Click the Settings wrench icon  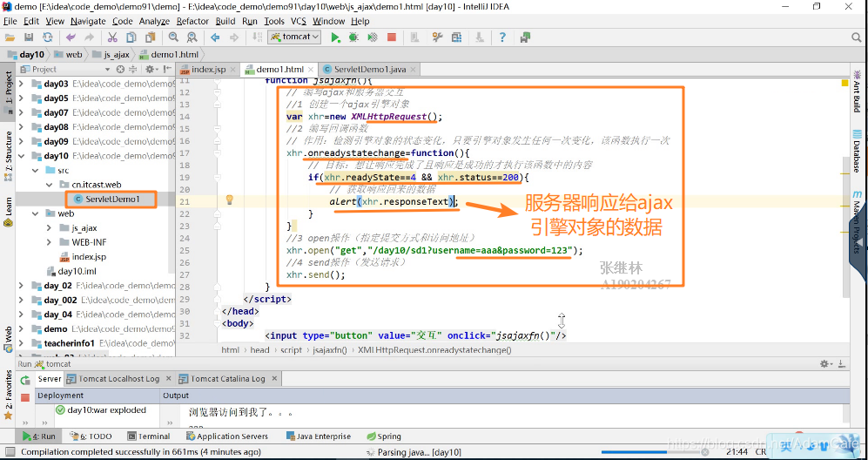(438, 37)
